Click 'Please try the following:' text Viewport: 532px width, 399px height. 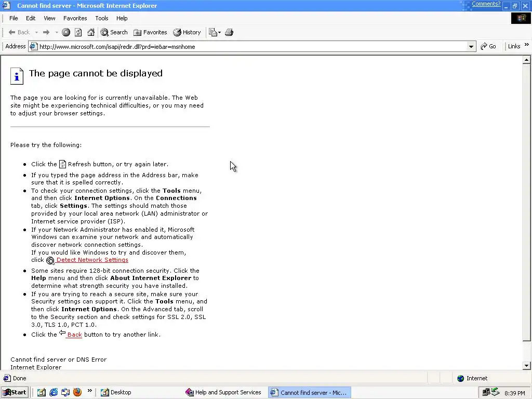pyautogui.click(x=46, y=145)
